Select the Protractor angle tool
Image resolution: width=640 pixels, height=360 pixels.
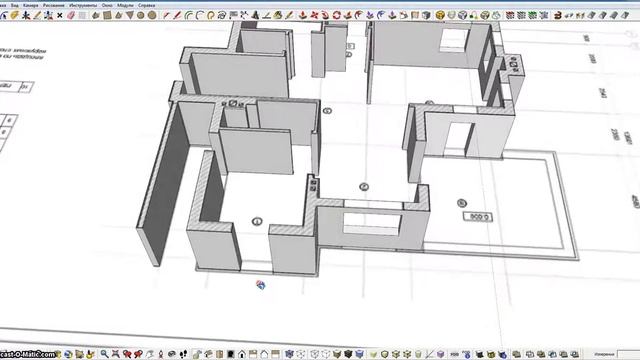click(x=267, y=16)
